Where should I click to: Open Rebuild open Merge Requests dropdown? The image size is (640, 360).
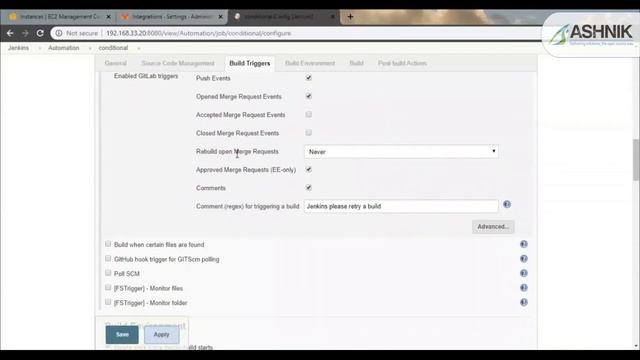(x=401, y=151)
